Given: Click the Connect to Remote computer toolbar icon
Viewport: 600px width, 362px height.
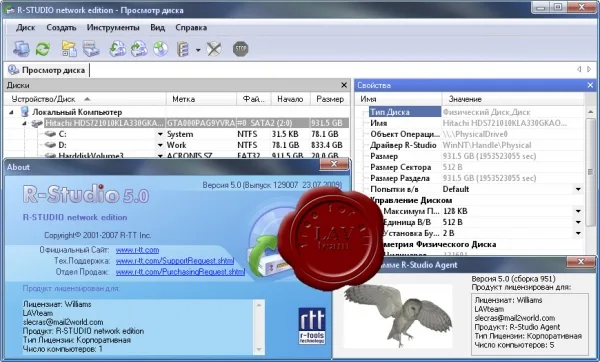Looking at the screenshot, I should click(x=21, y=49).
